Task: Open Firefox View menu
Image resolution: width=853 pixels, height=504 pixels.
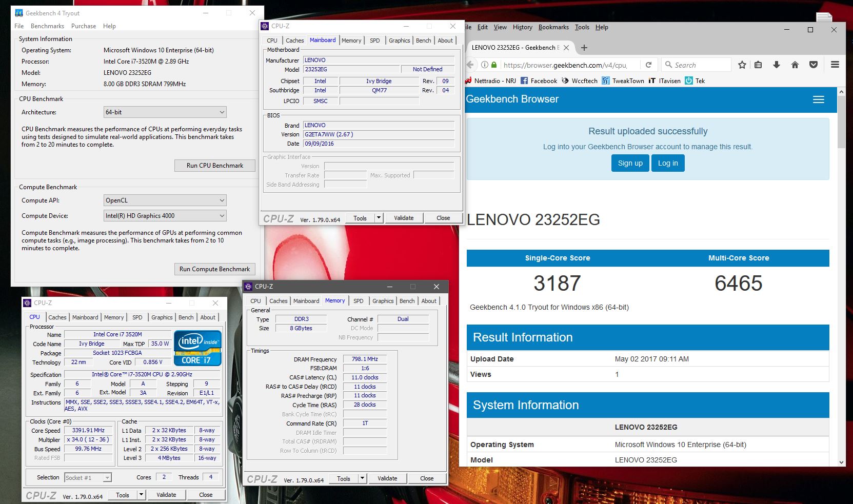Action: tap(500, 27)
